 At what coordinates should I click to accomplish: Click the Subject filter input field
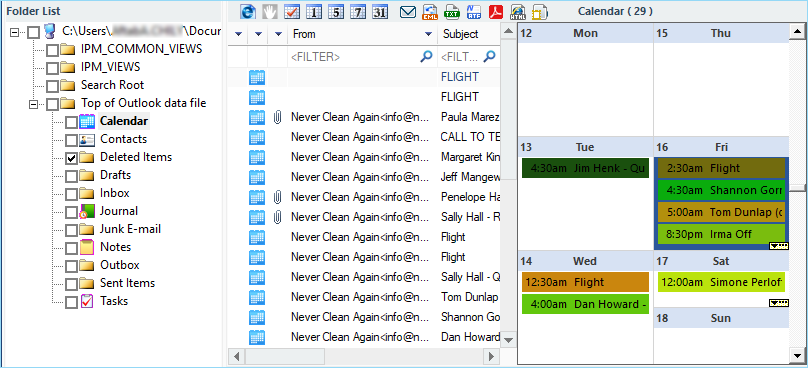point(468,57)
